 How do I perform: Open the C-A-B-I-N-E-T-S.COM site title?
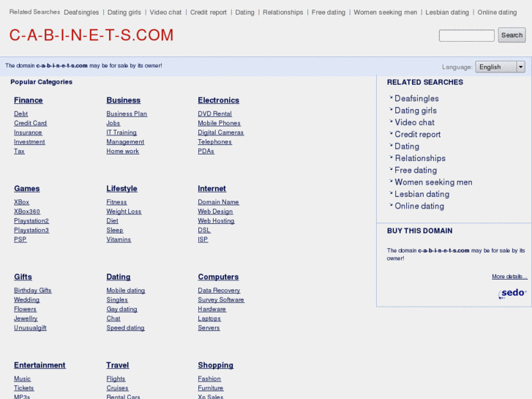[x=91, y=35]
